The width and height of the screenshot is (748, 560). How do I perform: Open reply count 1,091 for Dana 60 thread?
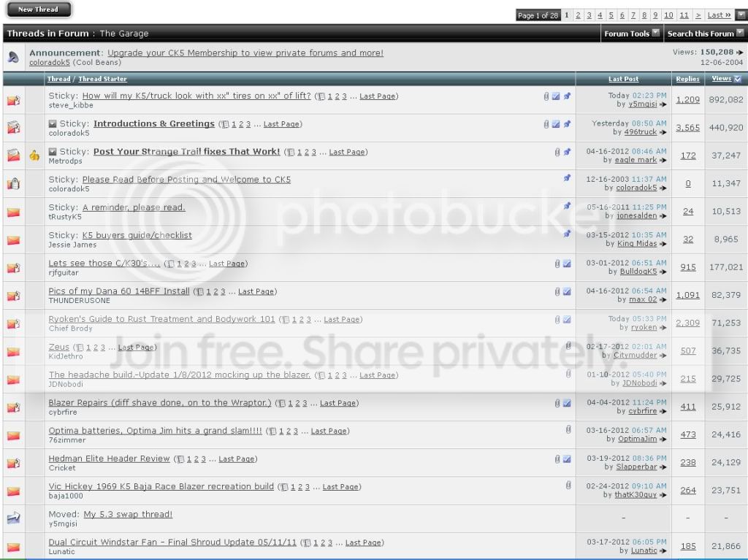click(687, 295)
